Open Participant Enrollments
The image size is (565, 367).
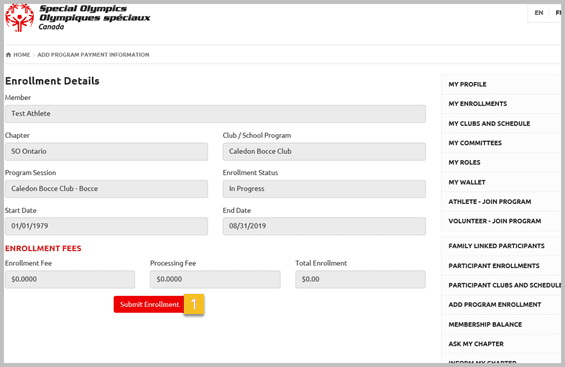pyautogui.click(x=494, y=266)
